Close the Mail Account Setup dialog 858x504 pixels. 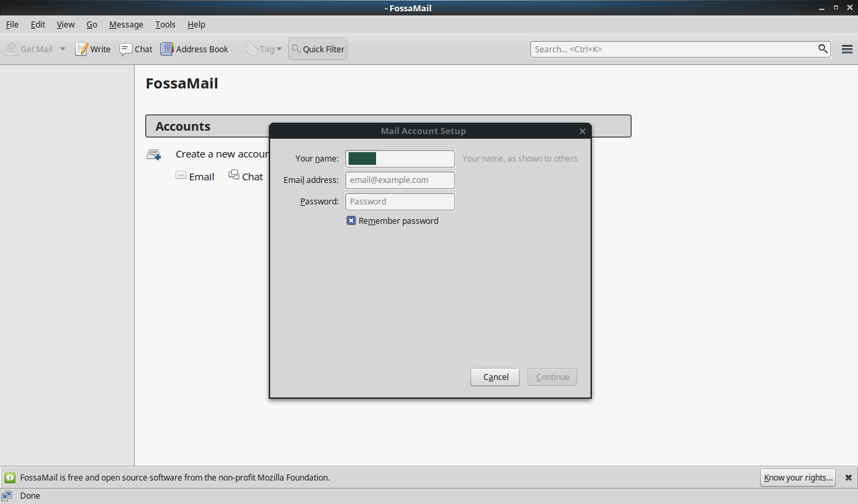pyautogui.click(x=583, y=131)
